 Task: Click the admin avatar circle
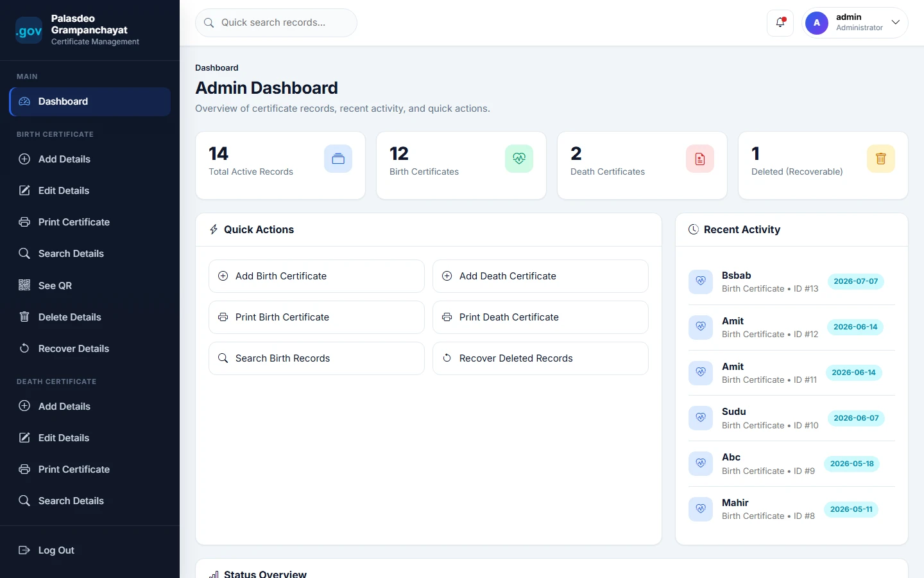(817, 22)
